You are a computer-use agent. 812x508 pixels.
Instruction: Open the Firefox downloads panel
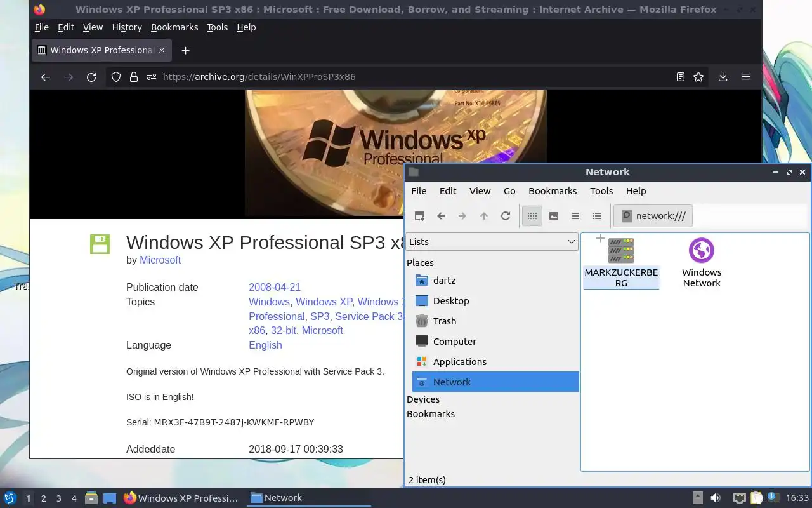[x=723, y=77]
